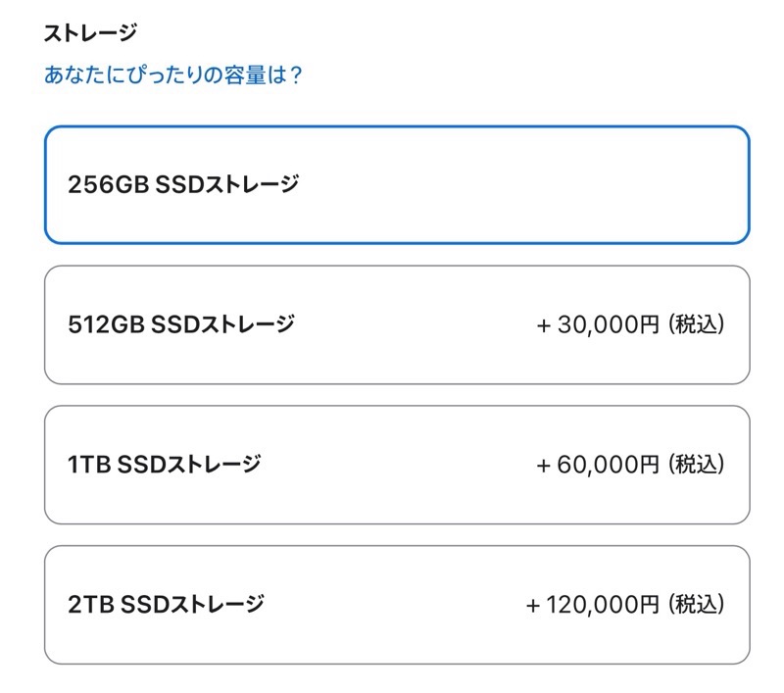Click the "ストレージ" section heading

pos(90,32)
